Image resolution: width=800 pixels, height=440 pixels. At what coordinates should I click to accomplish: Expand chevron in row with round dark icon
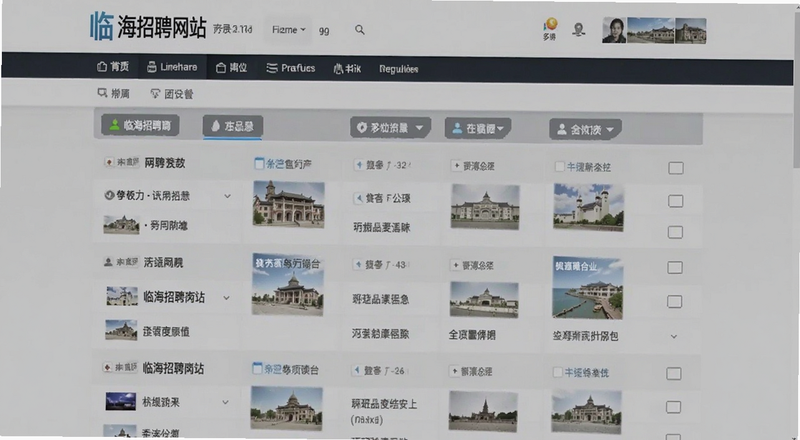228,196
